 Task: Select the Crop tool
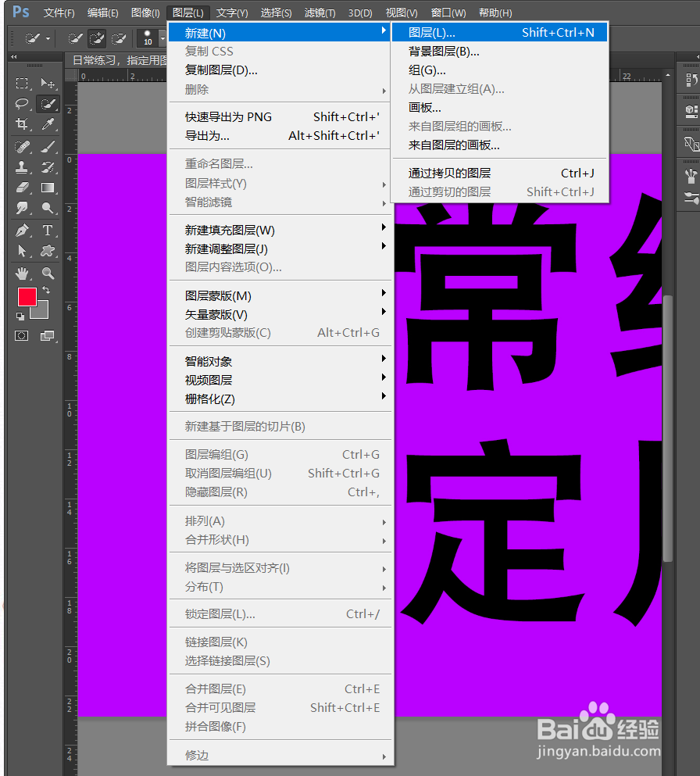pyautogui.click(x=21, y=123)
